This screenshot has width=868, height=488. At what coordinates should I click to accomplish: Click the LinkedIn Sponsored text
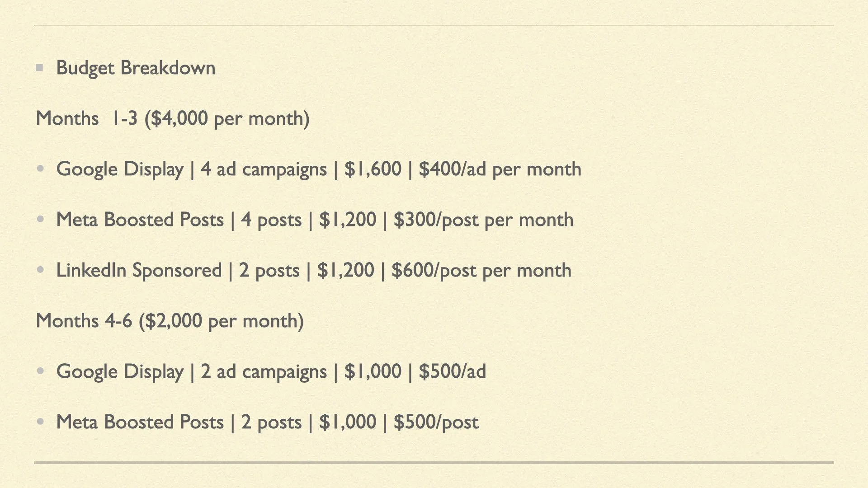click(139, 270)
